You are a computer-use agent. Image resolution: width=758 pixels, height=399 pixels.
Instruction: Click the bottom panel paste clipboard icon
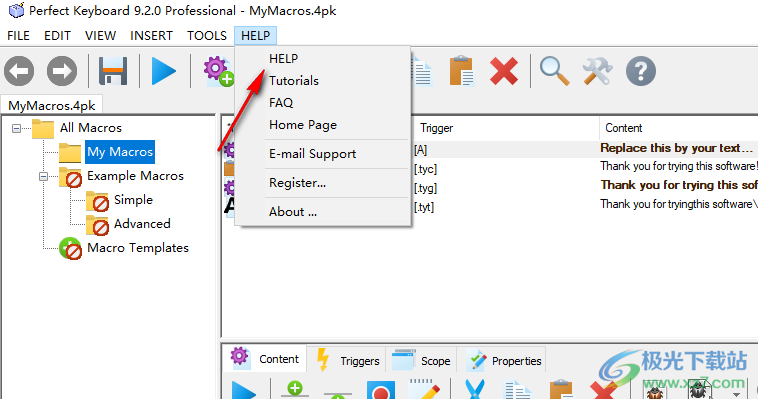(x=561, y=389)
